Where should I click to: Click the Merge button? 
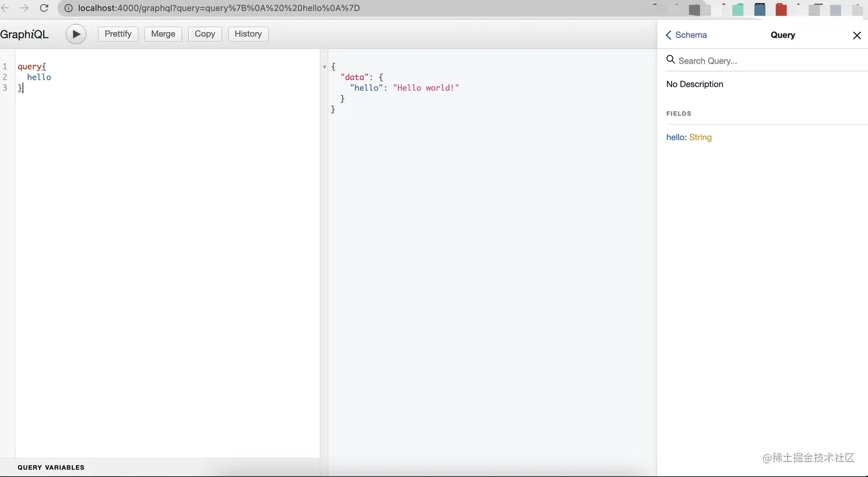pos(163,34)
